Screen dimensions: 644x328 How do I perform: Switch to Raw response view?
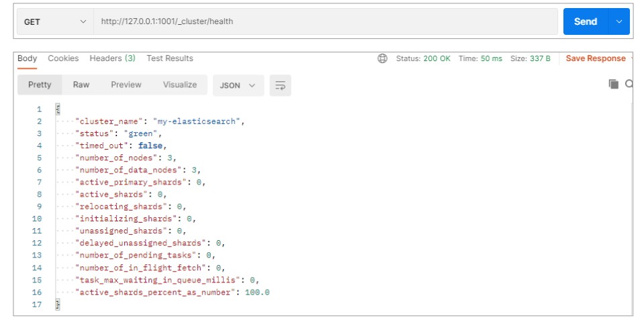pyautogui.click(x=81, y=85)
